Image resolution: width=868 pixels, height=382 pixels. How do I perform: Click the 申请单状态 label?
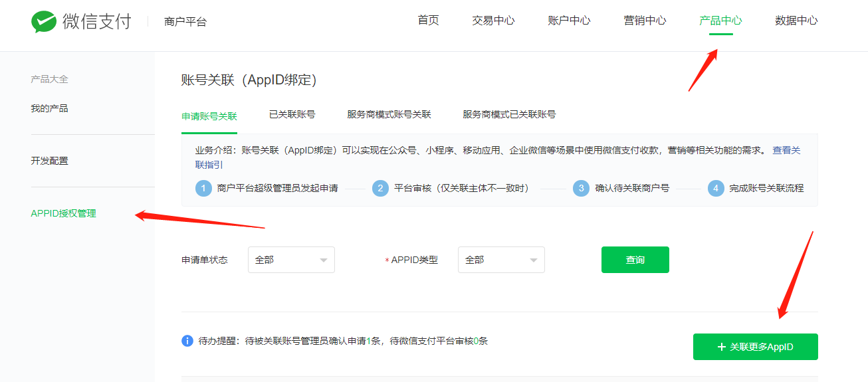click(x=205, y=260)
